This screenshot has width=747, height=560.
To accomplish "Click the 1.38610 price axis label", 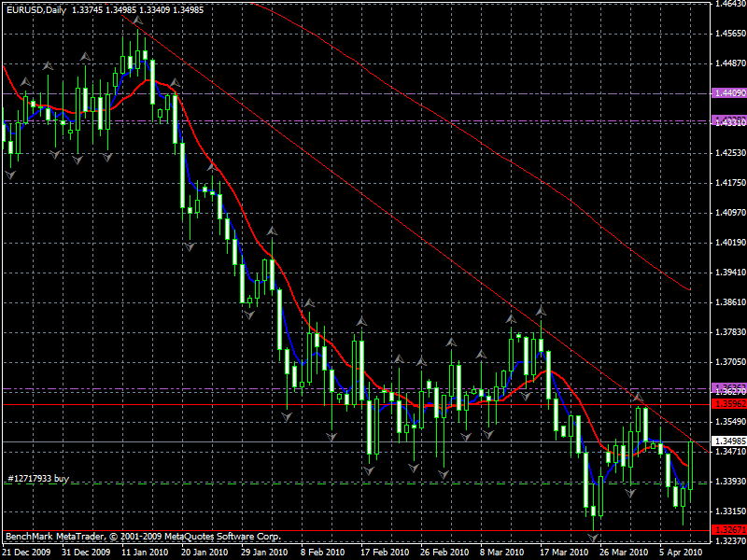I will [x=730, y=302].
